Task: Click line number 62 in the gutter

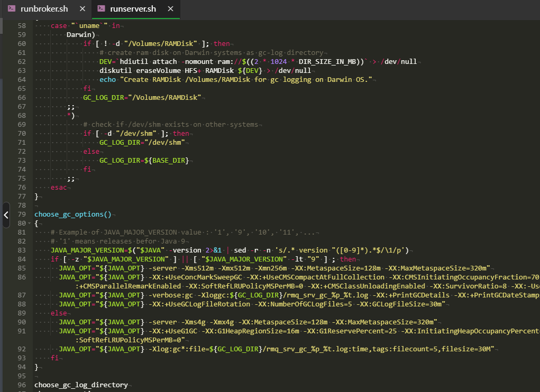Action: coord(22,62)
